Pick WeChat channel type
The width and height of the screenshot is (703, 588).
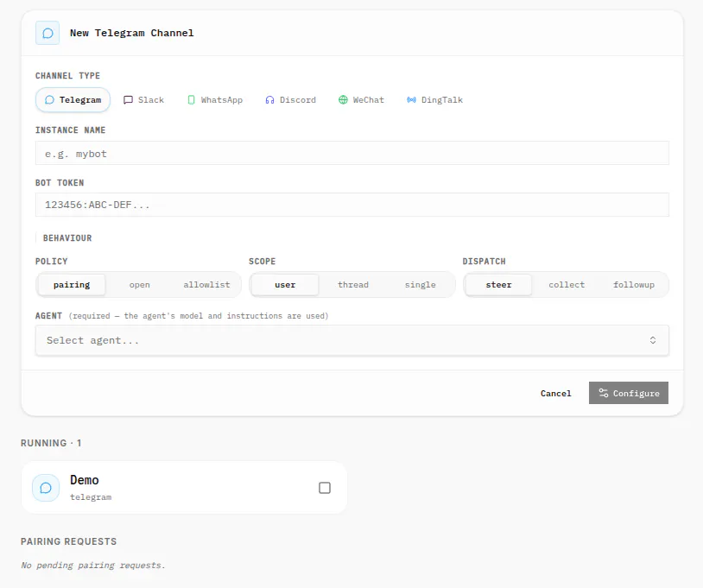(361, 100)
